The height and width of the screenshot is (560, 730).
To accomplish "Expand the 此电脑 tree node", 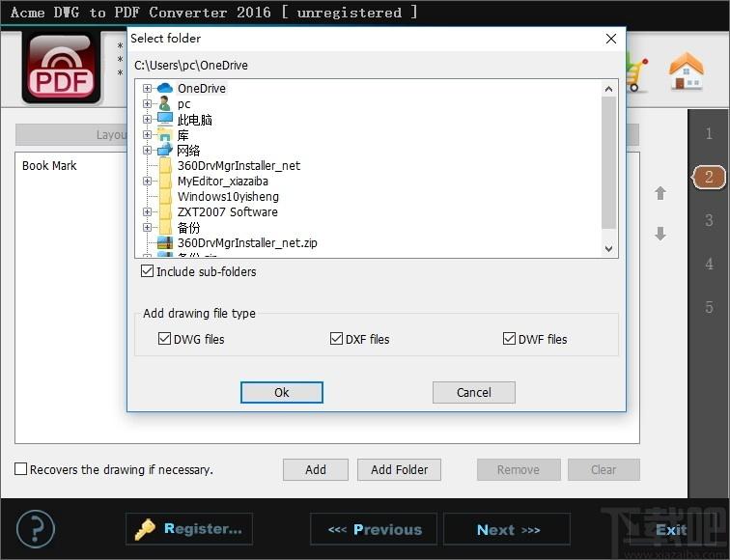I will (147, 119).
